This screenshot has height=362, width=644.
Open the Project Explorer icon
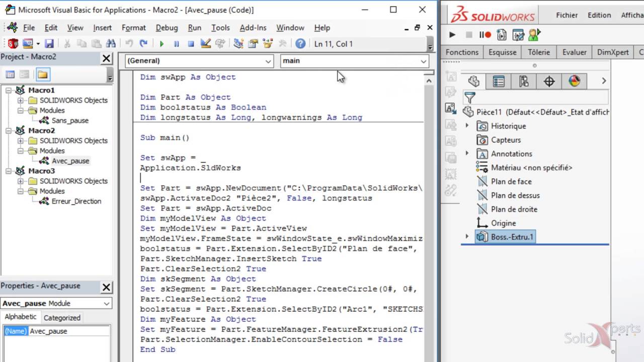[x=238, y=44]
